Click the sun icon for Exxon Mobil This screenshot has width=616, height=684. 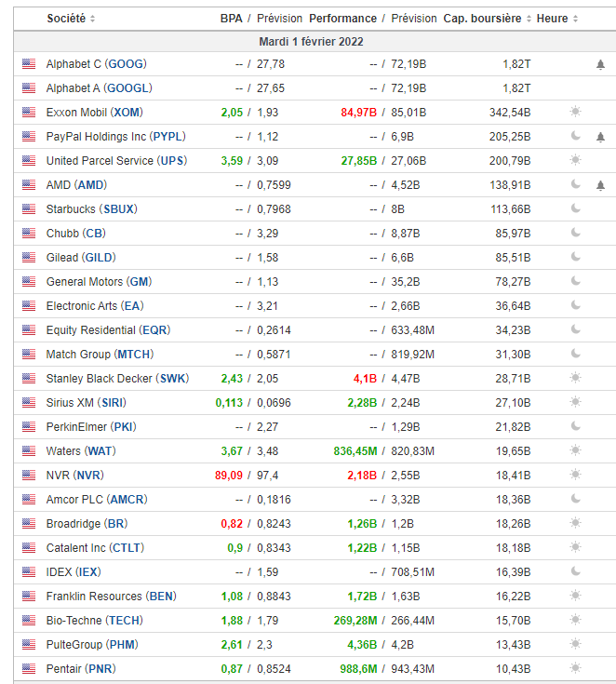(576, 113)
